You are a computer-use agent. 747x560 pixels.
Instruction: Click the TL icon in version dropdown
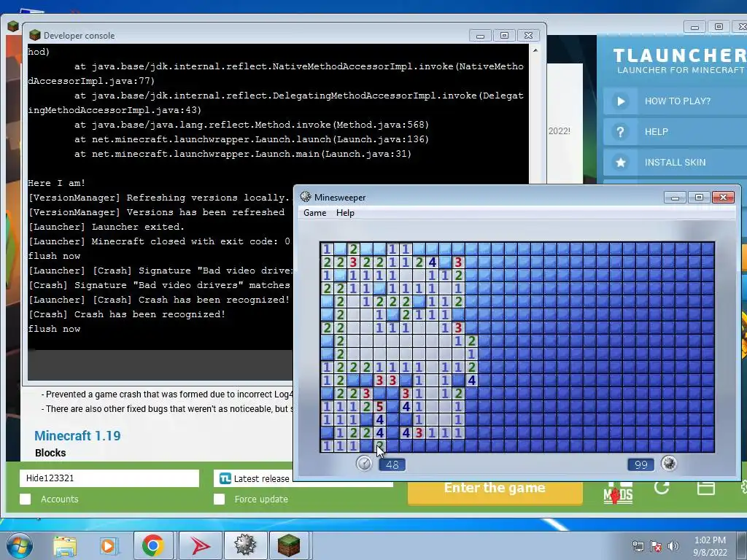point(225,478)
